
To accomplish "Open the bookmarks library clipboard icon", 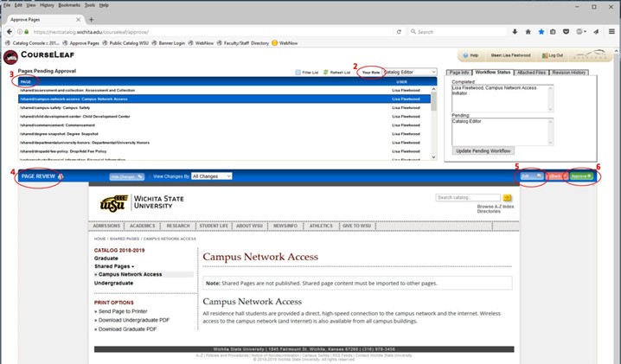I will [x=553, y=32].
